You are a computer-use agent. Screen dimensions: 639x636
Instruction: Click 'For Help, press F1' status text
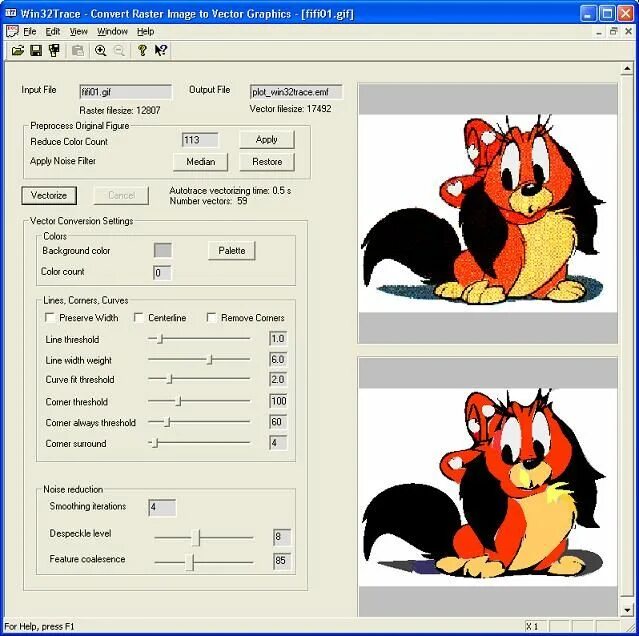(x=40, y=626)
